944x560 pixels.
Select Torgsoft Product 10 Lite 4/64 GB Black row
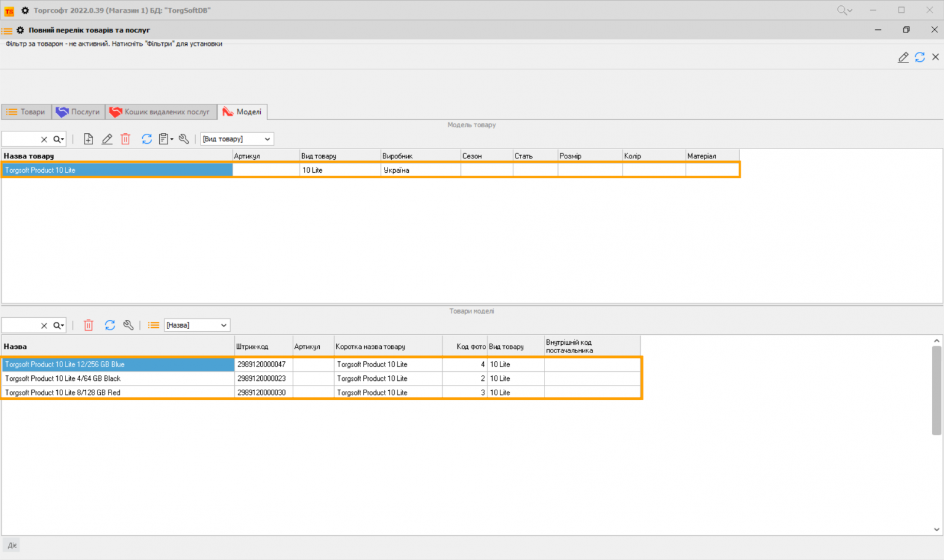point(118,378)
